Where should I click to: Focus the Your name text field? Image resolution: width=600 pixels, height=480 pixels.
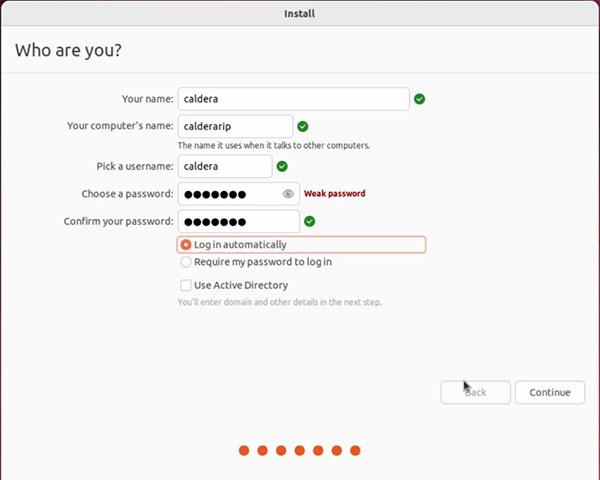292,99
